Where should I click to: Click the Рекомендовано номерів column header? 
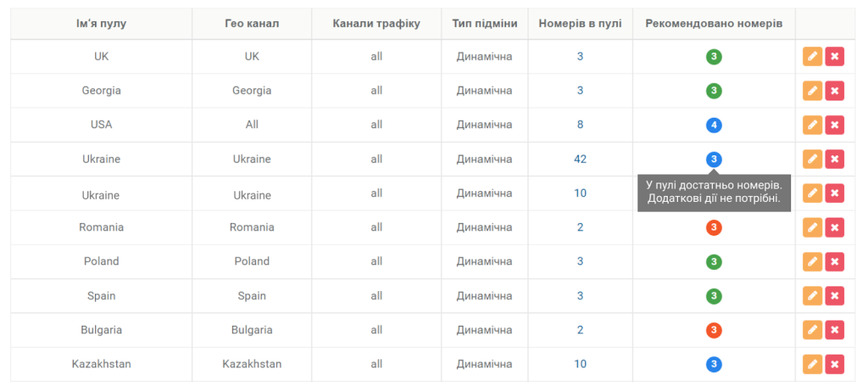pyautogui.click(x=714, y=24)
